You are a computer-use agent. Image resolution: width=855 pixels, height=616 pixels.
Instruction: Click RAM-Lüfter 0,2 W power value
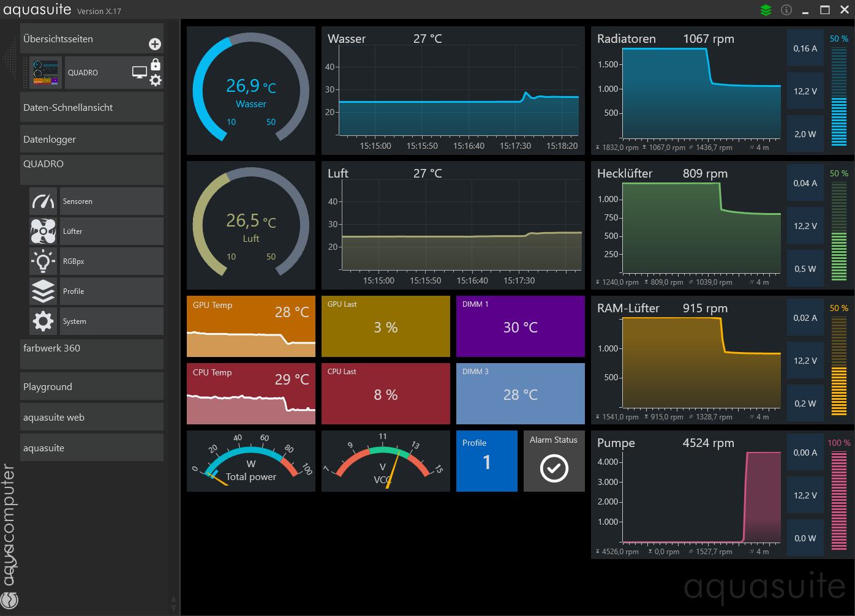click(x=805, y=403)
